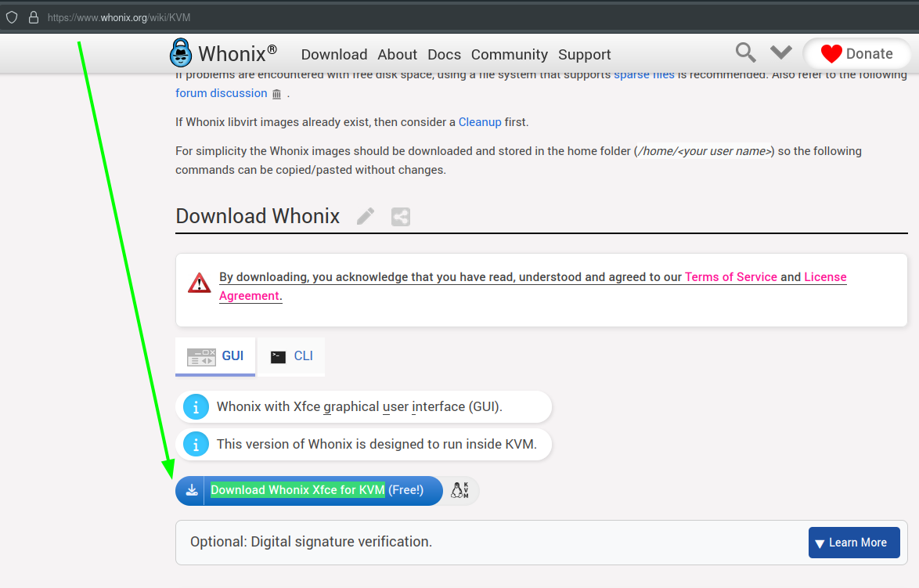Click the red warning triangle icon

coord(200,283)
